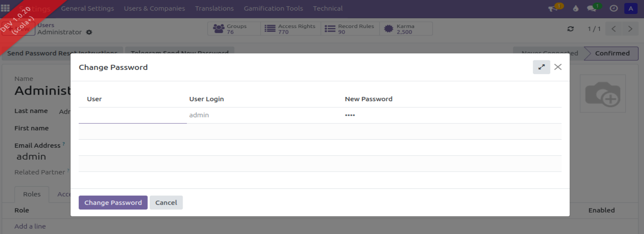Open the Access Rights stat button
The image size is (644, 234).
point(290,29)
